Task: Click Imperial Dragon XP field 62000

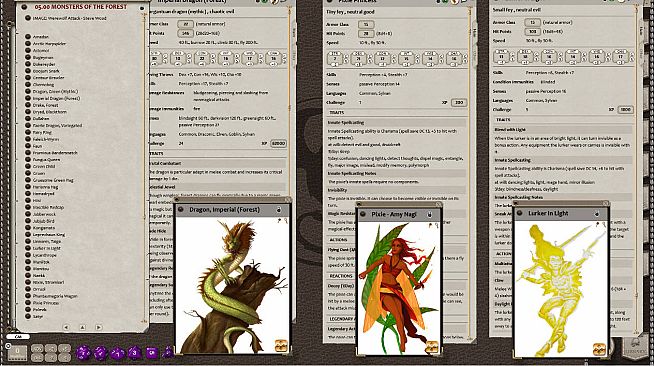Action: (x=278, y=143)
